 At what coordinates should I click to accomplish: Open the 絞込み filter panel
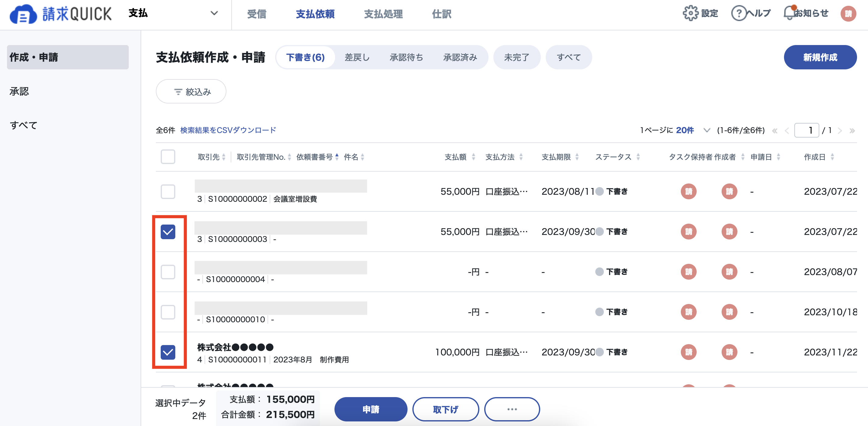[x=191, y=92]
